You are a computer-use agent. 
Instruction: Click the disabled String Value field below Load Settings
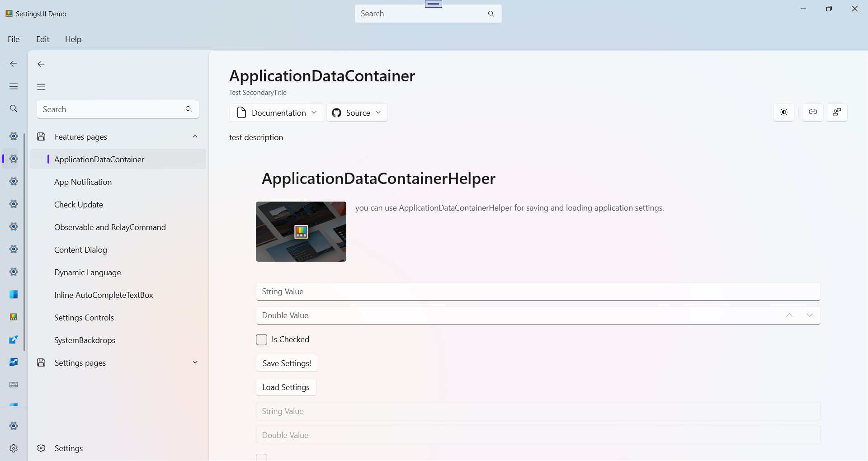pyautogui.click(x=538, y=411)
